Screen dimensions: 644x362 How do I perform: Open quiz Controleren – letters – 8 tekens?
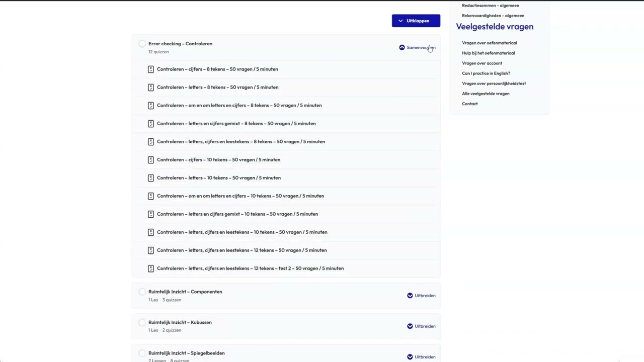(217, 87)
